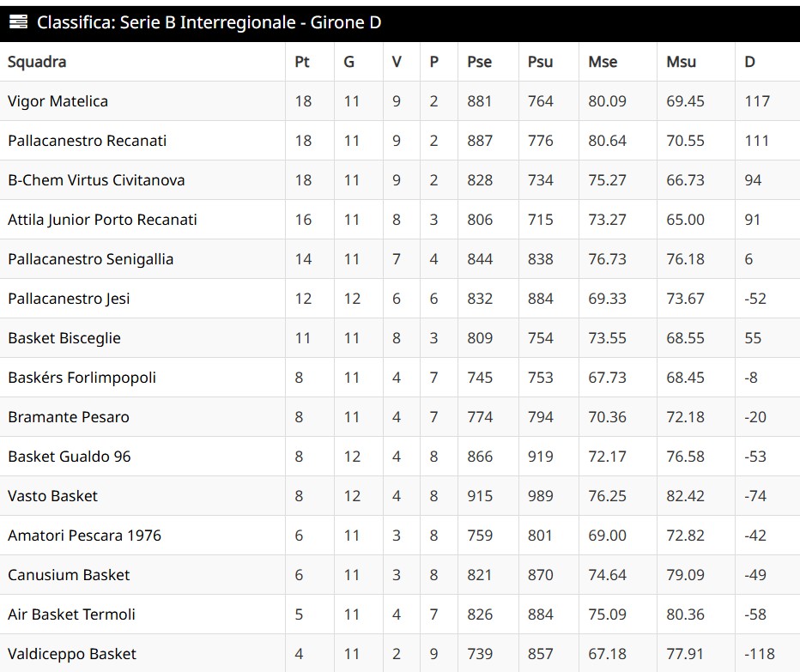Select Bramante Pesaro in the table
The width and height of the screenshot is (800, 672).
tap(69, 417)
